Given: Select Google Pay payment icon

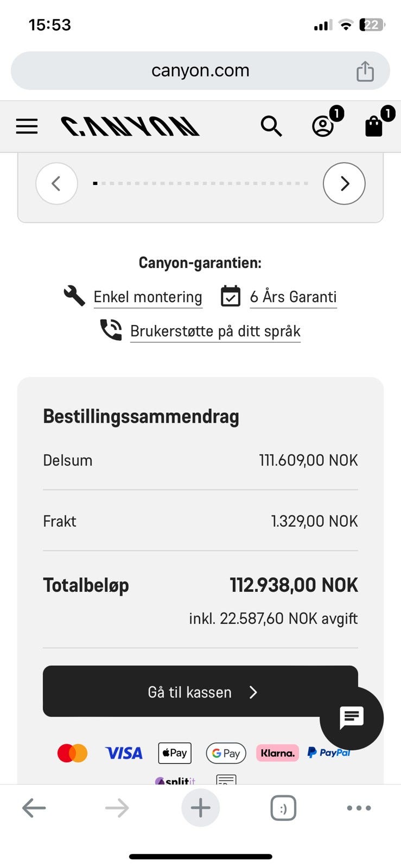Looking at the screenshot, I should 226,753.
